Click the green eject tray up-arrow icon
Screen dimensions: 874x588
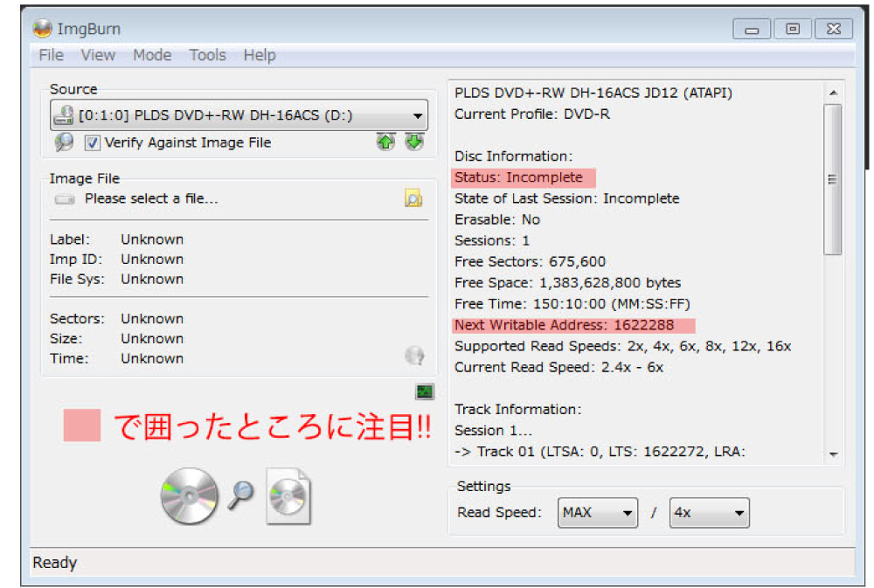tap(385, 142)
